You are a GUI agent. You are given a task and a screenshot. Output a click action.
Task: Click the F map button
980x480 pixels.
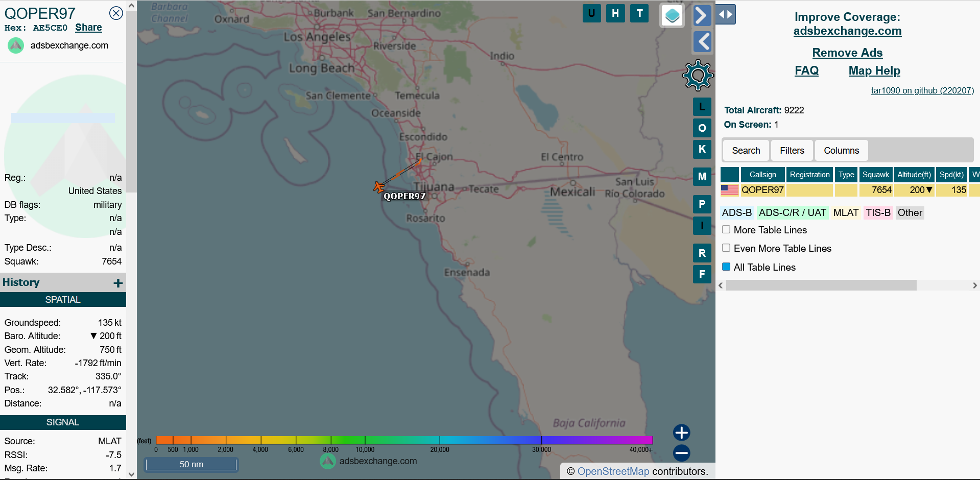pos(702,274)
